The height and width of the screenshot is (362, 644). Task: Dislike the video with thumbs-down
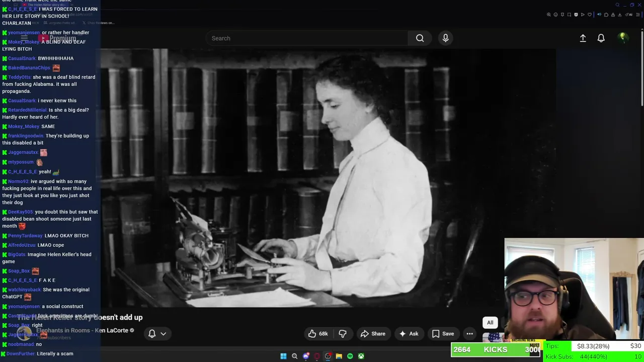click(x=343, y=334)
